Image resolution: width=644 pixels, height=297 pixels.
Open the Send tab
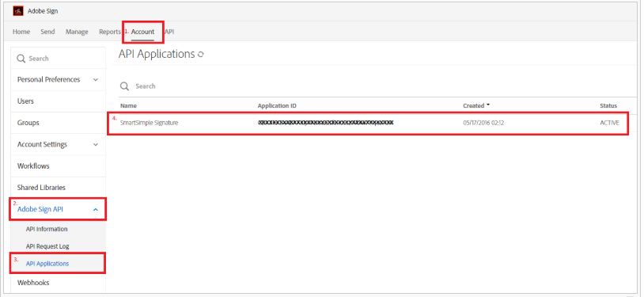47,32
